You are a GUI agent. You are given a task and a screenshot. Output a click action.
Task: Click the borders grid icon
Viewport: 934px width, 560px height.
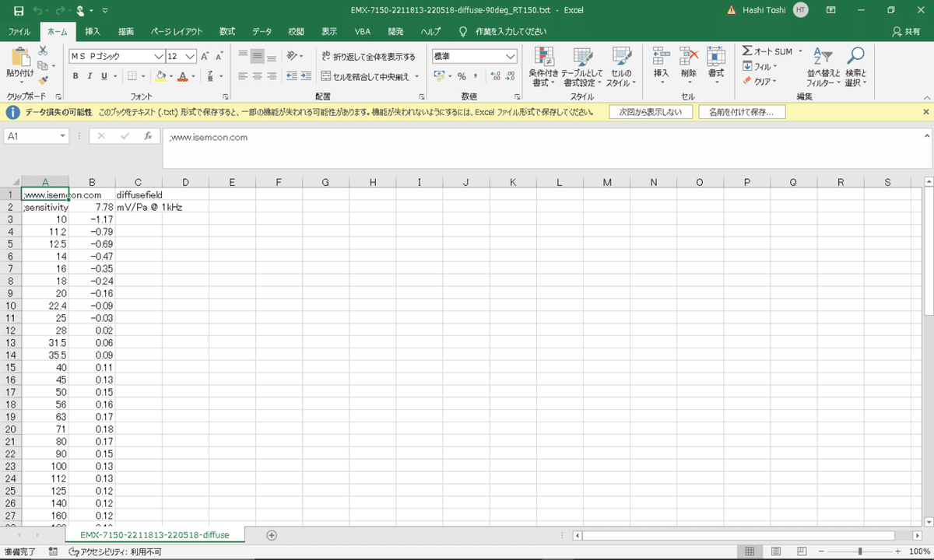132,76
